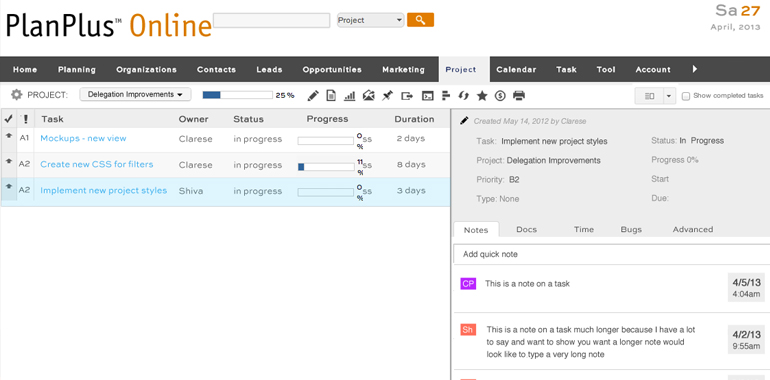The width and height of the screenshot is (770, 380).
Task: Click the printer icon
Action: (519, 95)
